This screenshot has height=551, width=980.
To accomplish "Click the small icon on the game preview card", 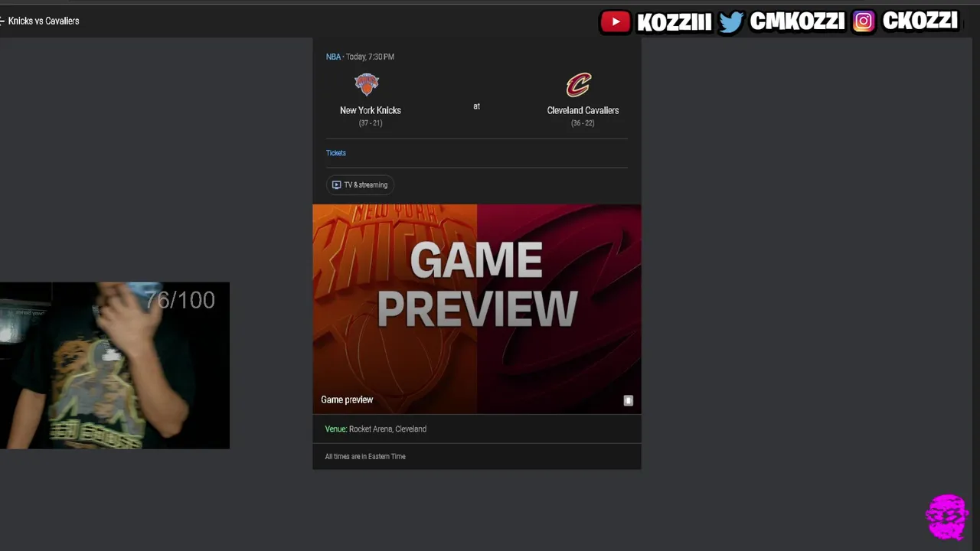I will click(628, 400).
